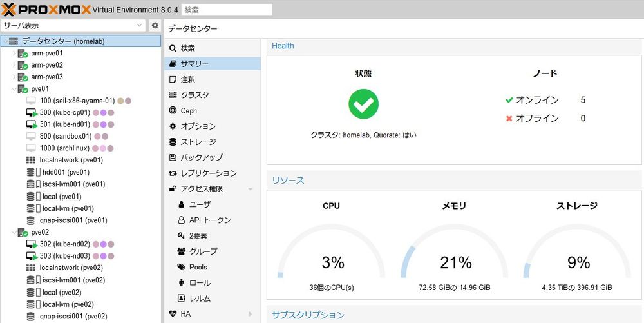Click the メモリ usage gauge
The height and width of the screenshot is (323, 644).
pyautogui.click(x=454, y=252)
